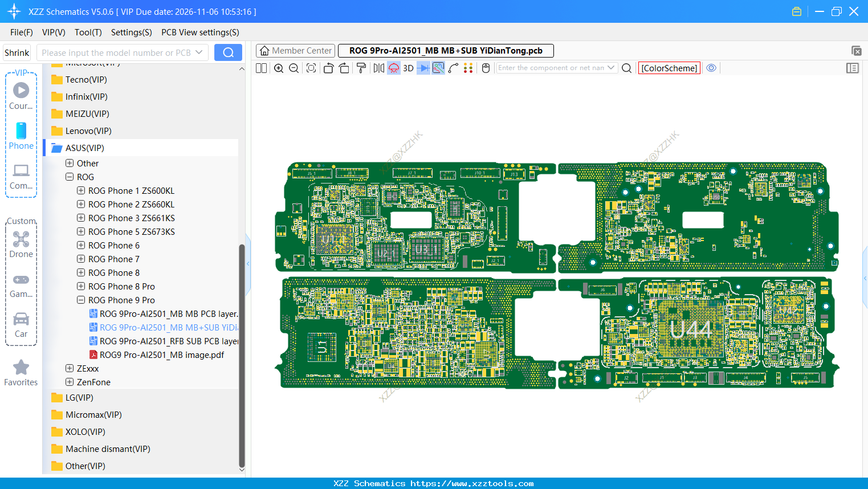Zoom in on the PCB view
The width and height of the screenshot is (868, 489).
click(279, 68)
